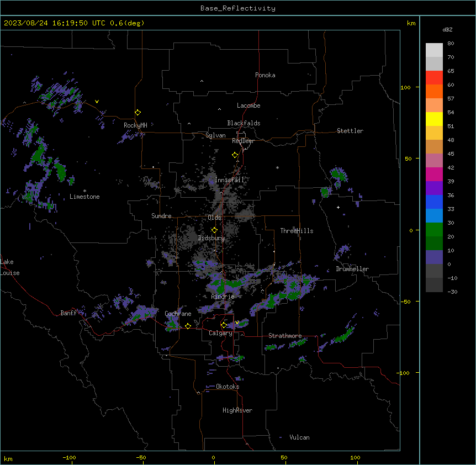Select the Drumheller label
Viewport: 476px width, 465px height.
tap(352, 269)
